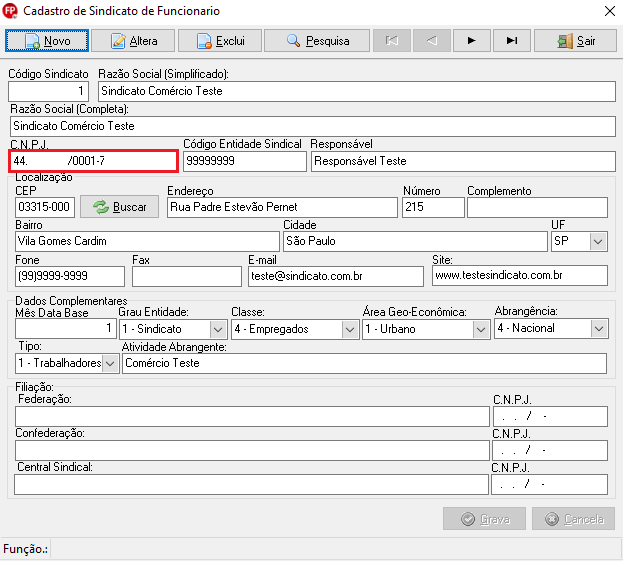
Task: Click the Número field
Action: (433, 207)
